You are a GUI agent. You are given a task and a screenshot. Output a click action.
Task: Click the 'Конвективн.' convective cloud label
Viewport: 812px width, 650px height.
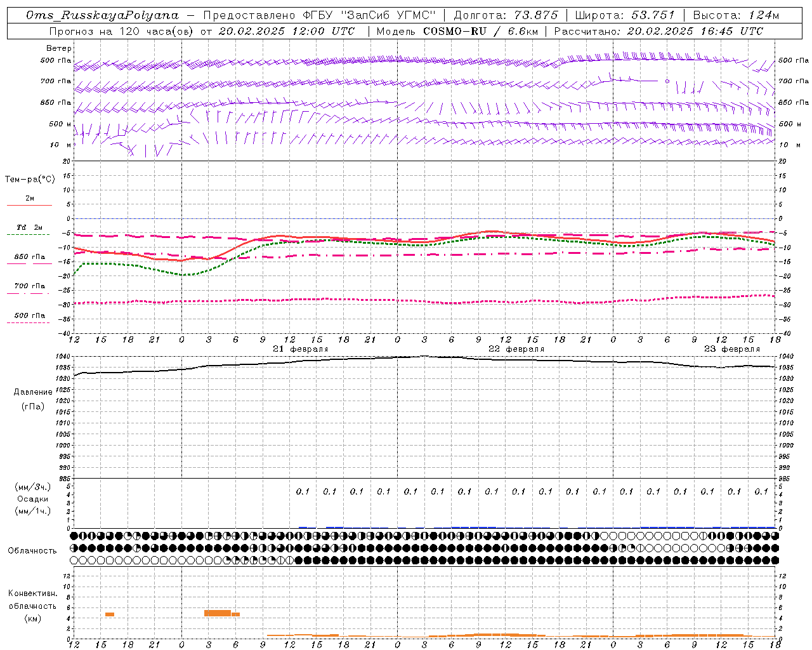coord(33,594)
